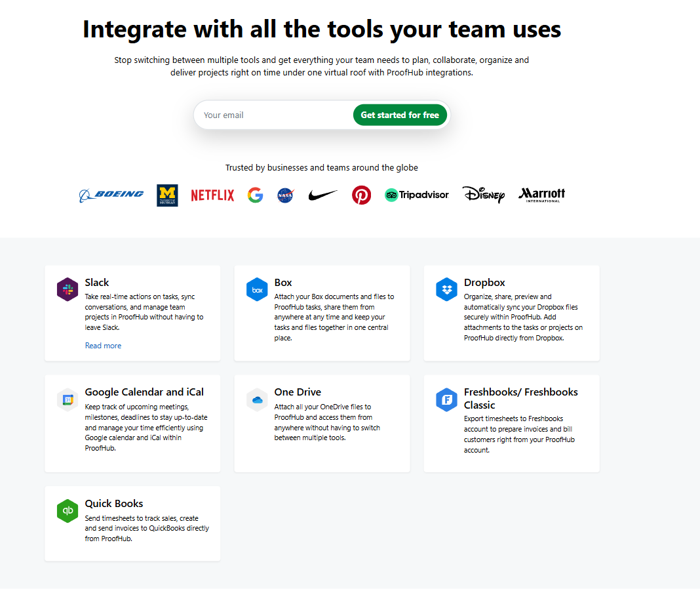The image size is (700, 591).
Task: Click the Stop switching between tools subtitle
Action: coord(321,66)
